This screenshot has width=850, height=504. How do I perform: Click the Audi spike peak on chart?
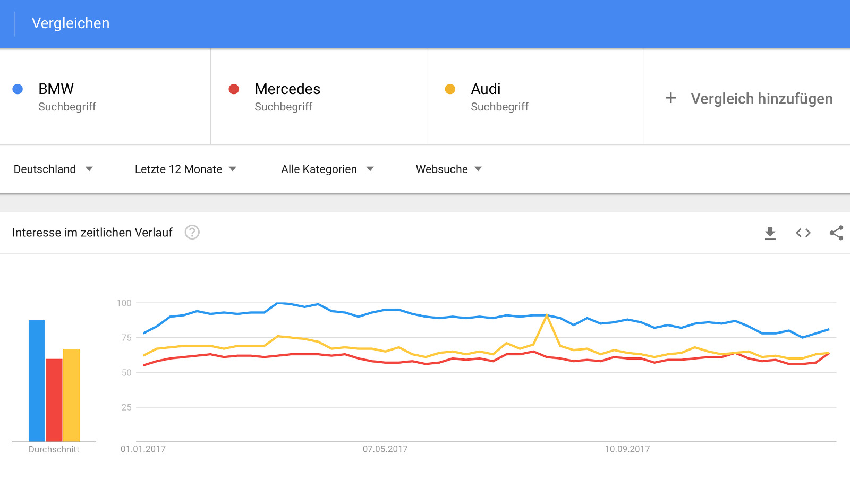point(547,315)
